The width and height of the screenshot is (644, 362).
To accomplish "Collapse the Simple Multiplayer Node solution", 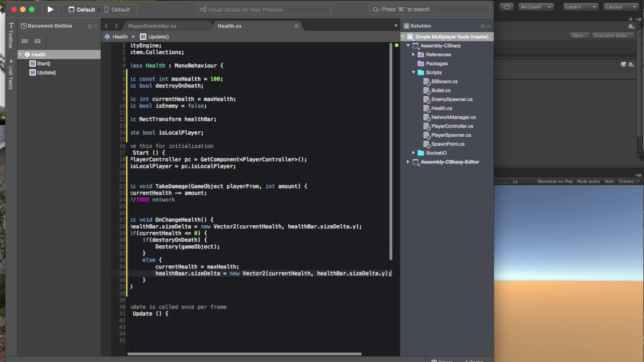I will point(403,37).
